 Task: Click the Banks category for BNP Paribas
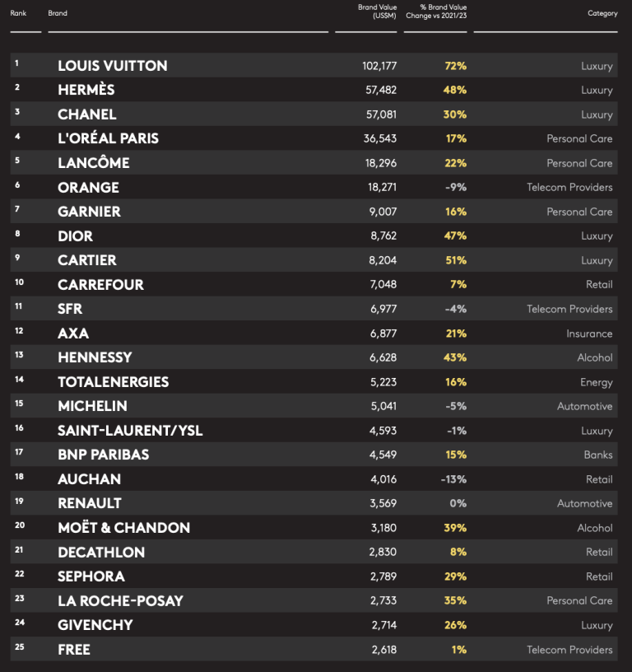[598, 455]
